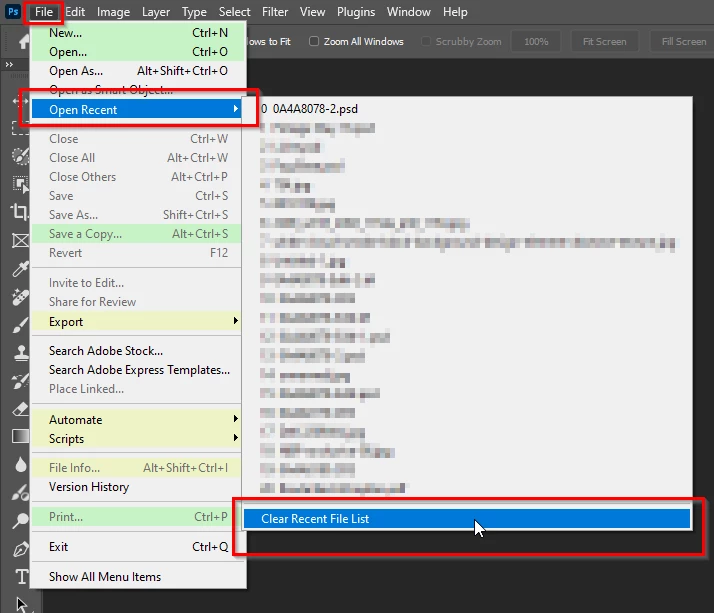The image size is (714, 613).
Task: Click the Fit Screen button
Action: pos(604,41)
